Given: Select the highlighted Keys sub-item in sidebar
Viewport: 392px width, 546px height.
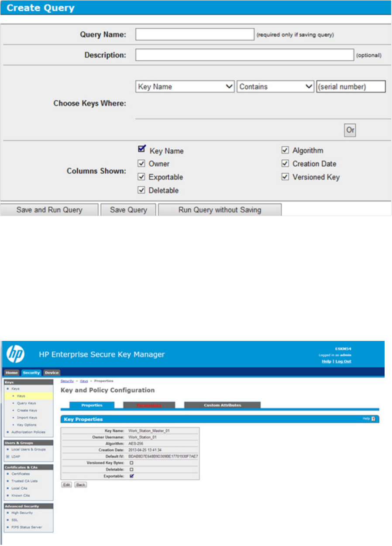Looking at the screenshot, I should (28, 396).
